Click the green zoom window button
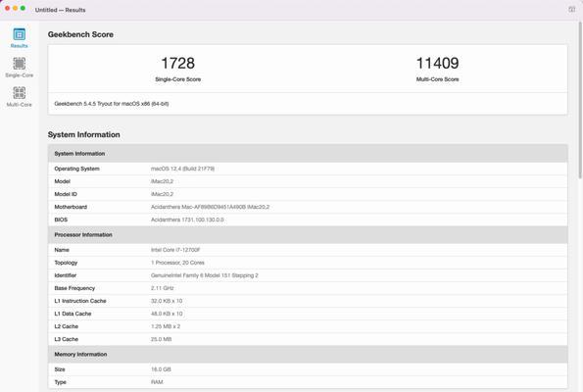Screen dimensions: 583x392 pos(23,8)
